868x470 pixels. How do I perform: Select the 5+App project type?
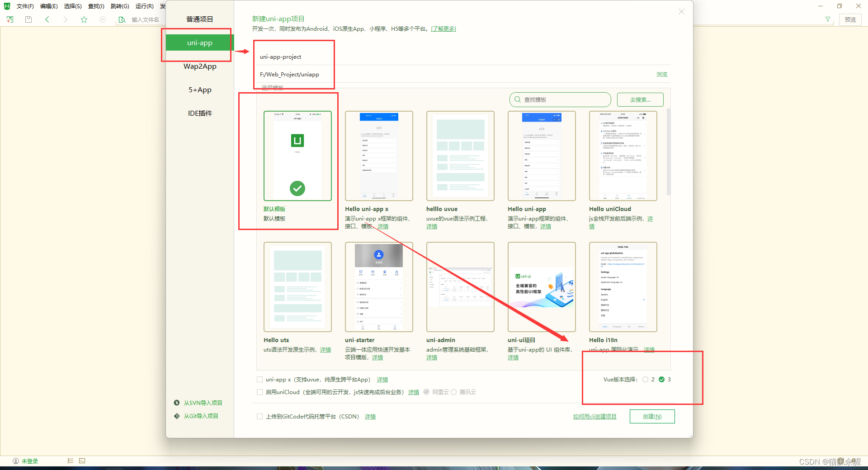click(200, 90)
